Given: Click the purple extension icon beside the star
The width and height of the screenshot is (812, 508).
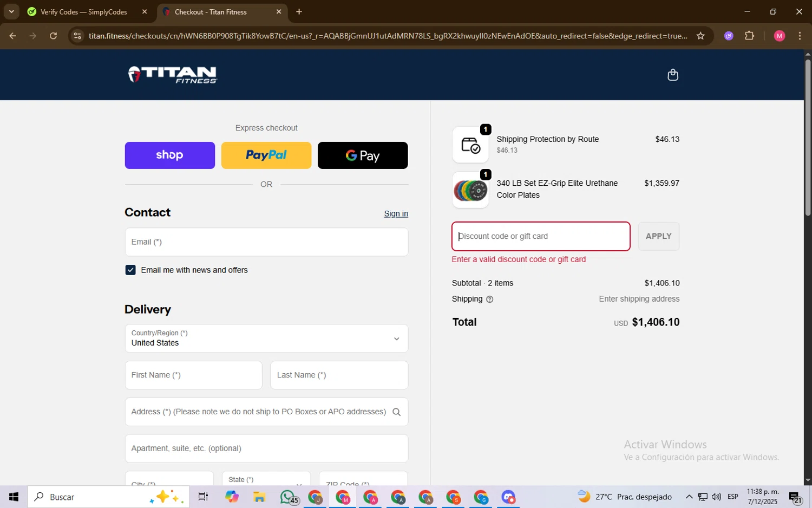Looking at the screenshot, I should pyautogui.click(x=729, y=36).
